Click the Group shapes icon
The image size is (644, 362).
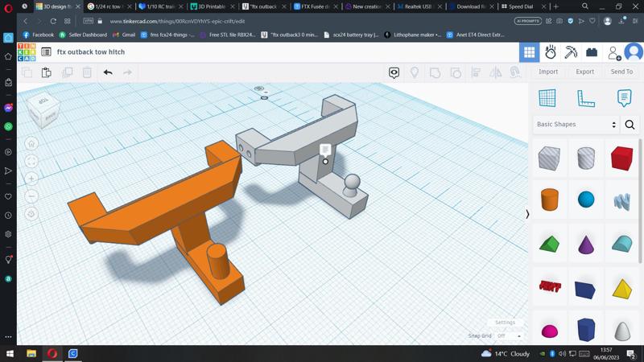[x=435, y=72]
